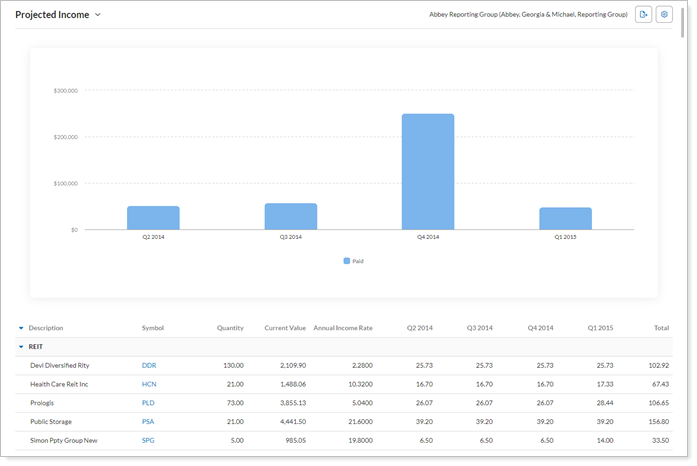This screenshot has width=697, height=466.
Task: Open the PSA symbol link
Action: click(x=148, y=422)
